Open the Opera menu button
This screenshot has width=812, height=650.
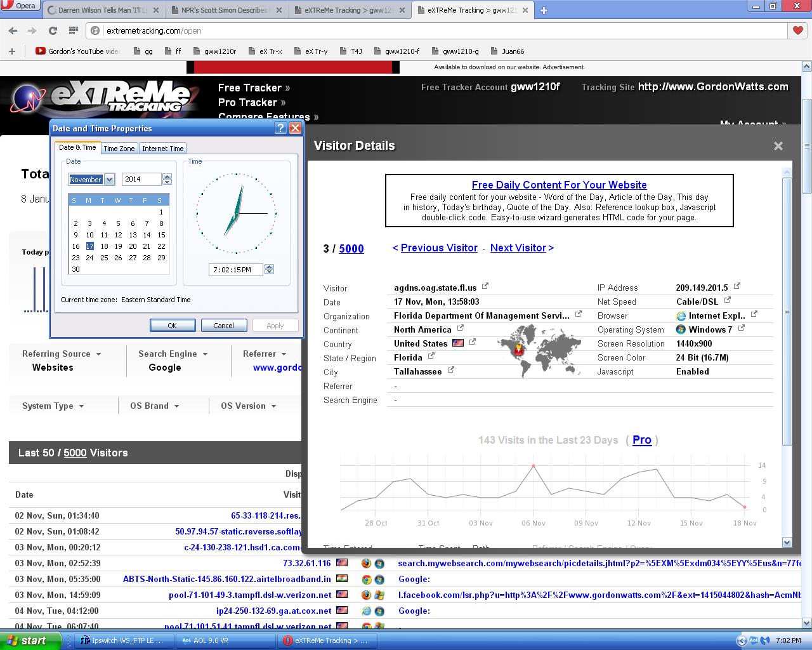click(20, 6)
